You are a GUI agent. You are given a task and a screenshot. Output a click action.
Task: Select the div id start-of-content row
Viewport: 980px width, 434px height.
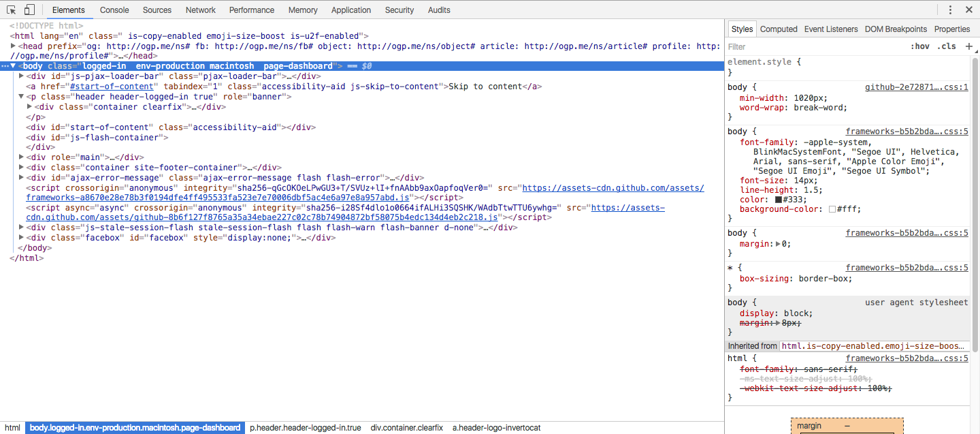(x=171, y=127)
